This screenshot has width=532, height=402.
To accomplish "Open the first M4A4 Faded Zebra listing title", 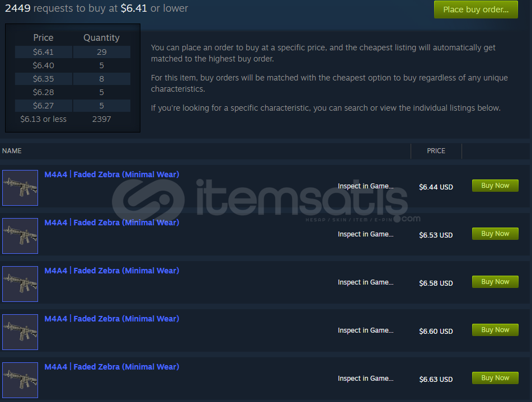I will click(x=112, y=174).
